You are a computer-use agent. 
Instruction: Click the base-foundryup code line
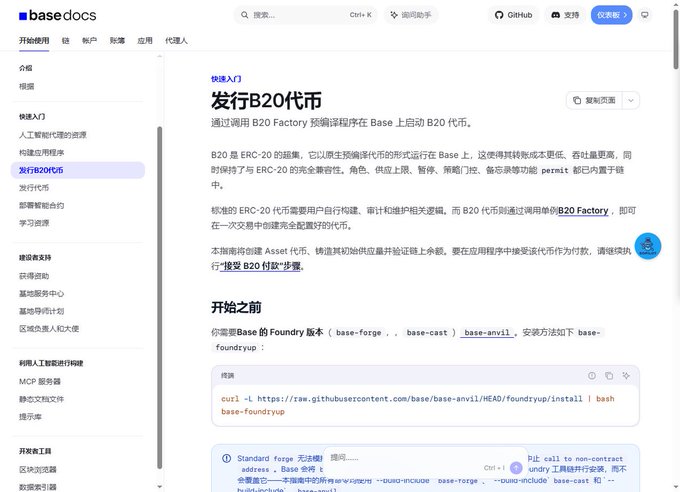pos(253,412)
